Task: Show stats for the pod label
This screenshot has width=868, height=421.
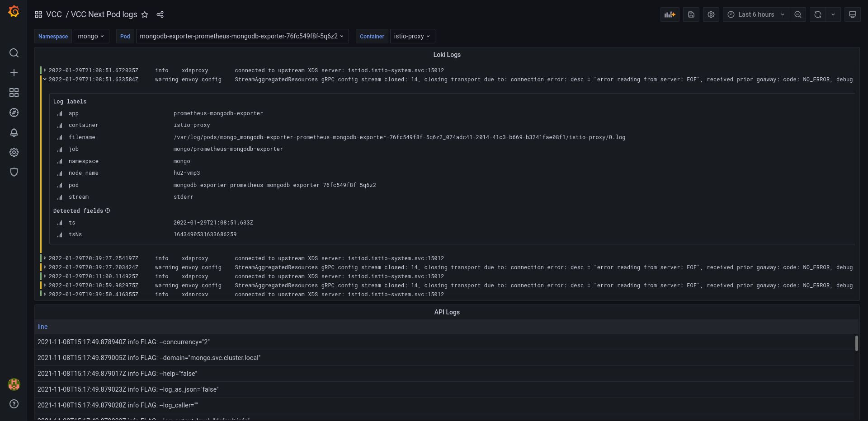Action: click(60, 186)
